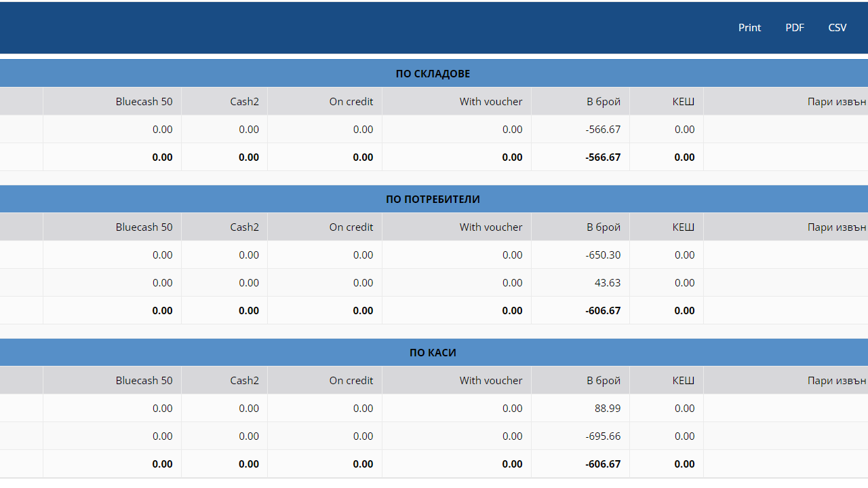Click On credit header under ПО СКЛАДОВЕ
Screen dimensions: 868x488
point(351,102)
